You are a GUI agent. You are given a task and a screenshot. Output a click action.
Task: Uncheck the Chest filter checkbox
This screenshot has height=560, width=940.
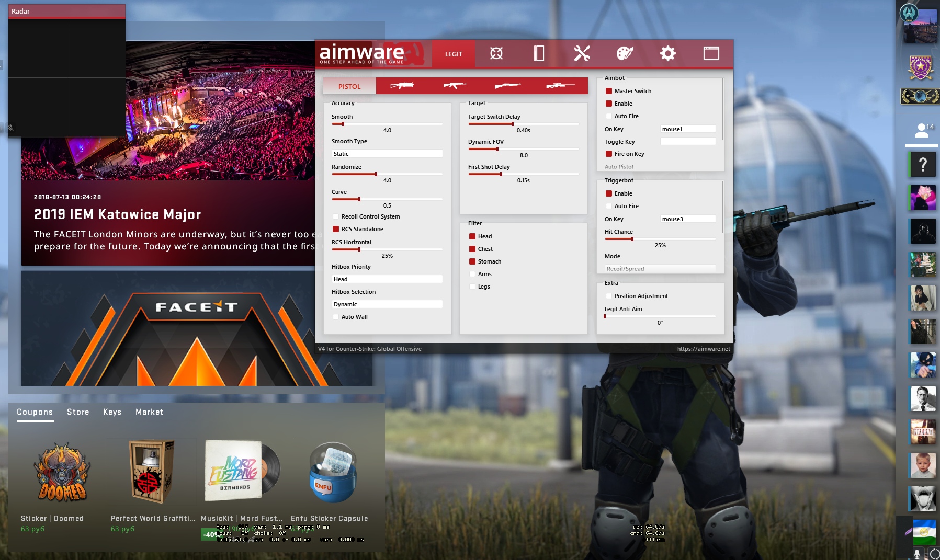(x=472, y=249)
